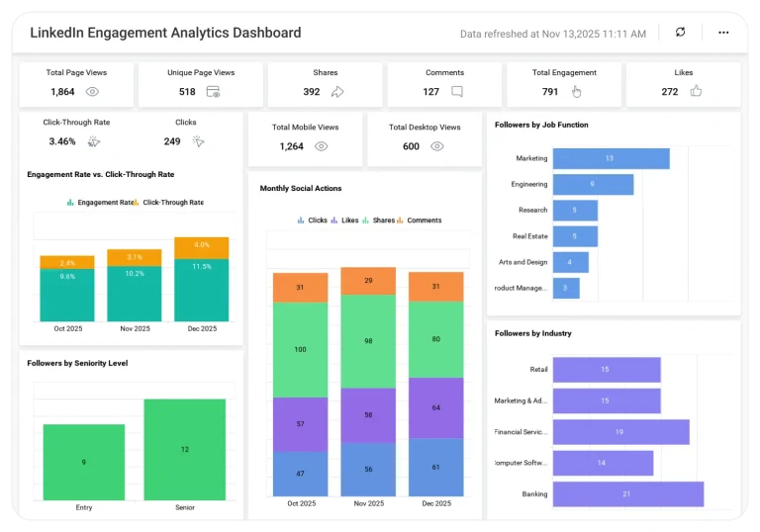Click the Data refreshed timestamp text
Screen dimensions: 760x532
coord(553,34)
